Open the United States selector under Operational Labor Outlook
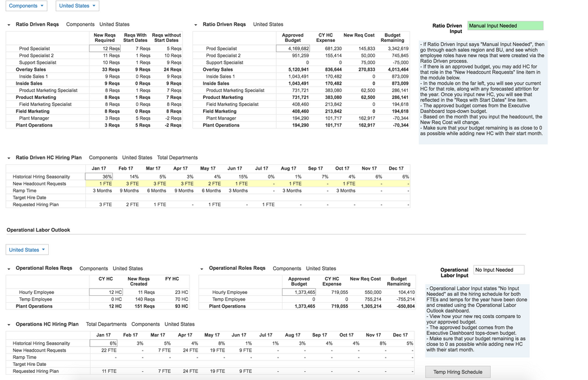The height and width of the screenshot is (380, 588). point(26,249)
